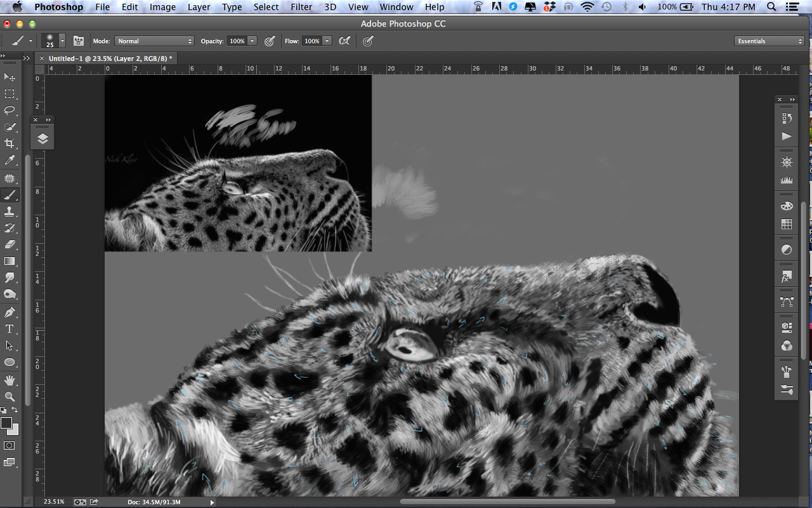Viewport: 812px width, 508px height.
Task: Toggle pressure for size button
Action: (368, 41)
